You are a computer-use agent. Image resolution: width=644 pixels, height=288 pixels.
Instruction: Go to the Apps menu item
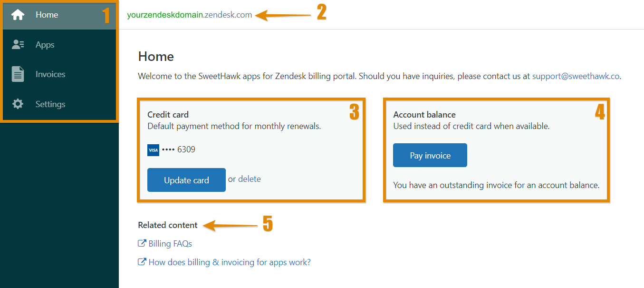59,45
